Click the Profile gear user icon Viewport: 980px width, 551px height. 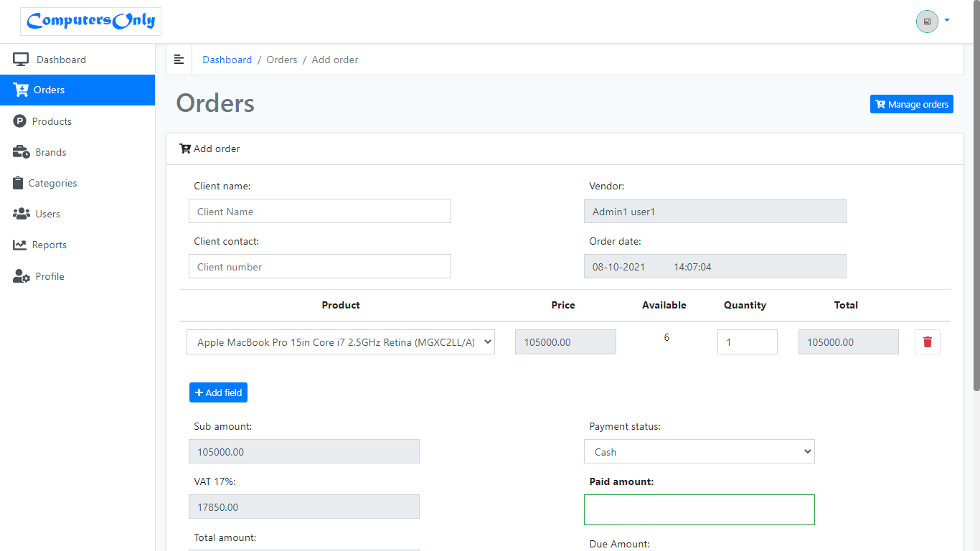coord(21,276)
